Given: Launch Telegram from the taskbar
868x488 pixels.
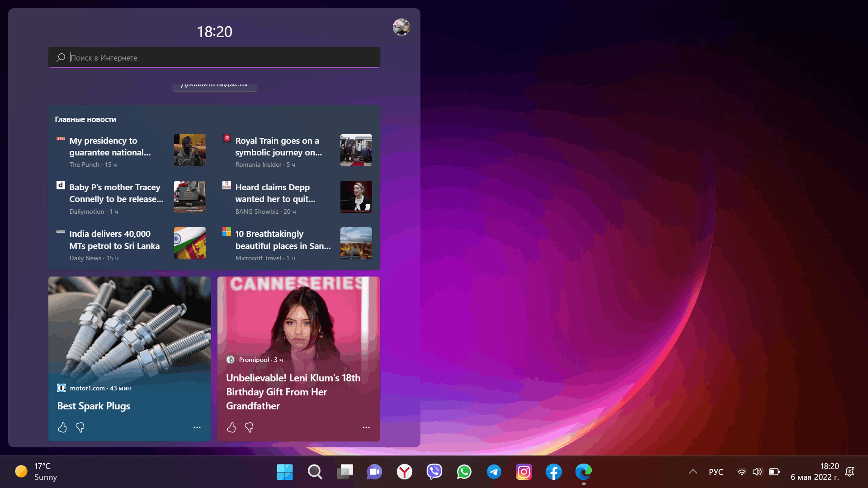Looking at the screenshot, I should tap(494, 472).
